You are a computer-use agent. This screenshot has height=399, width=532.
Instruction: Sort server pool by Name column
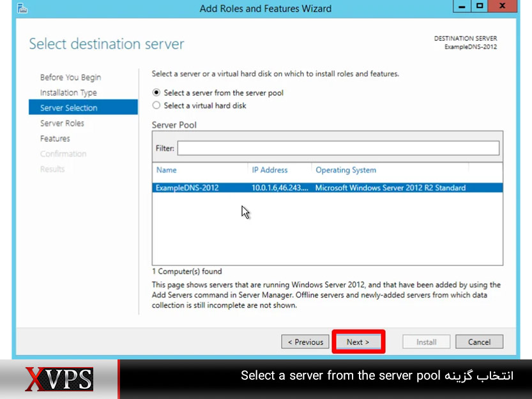point(166,170)
